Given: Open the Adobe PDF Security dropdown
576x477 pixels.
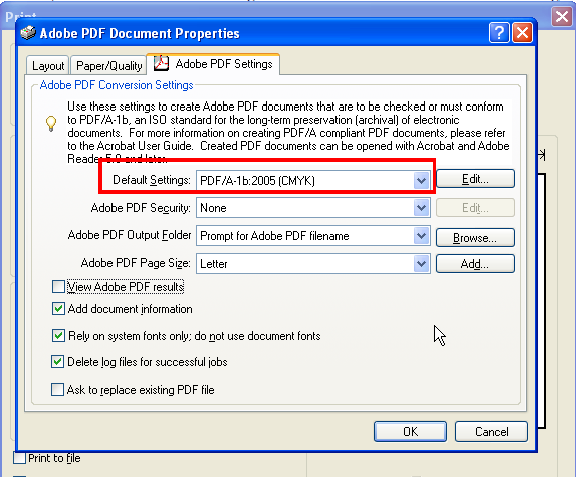Looking at the screenshot, I should [421, 208].
